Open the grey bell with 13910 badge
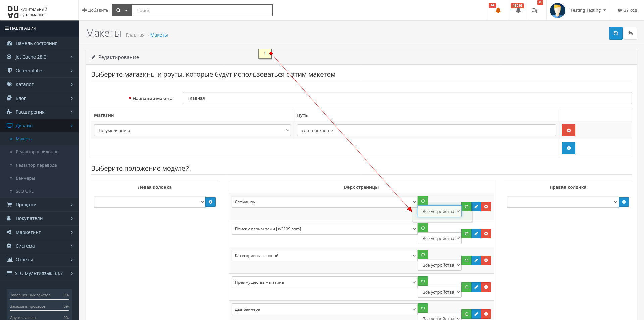The image size is (644, 320). tap(518, 10)
